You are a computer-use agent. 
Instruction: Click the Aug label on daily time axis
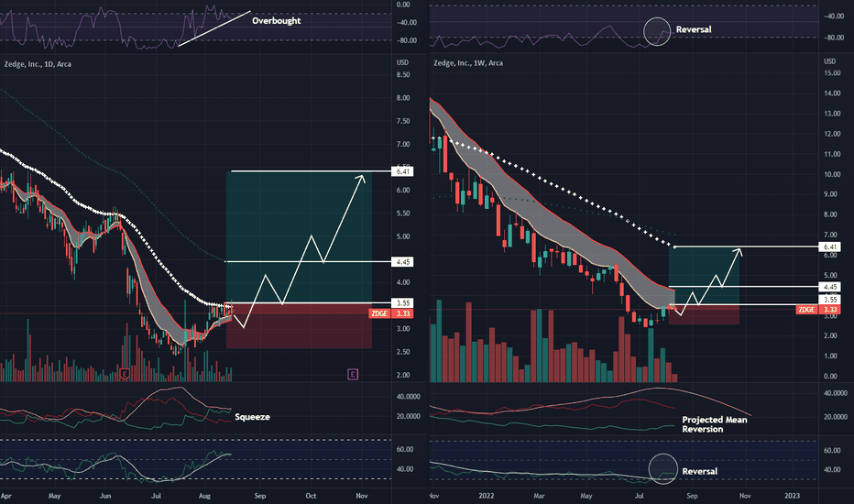pyautogui.click(x=204, y=496)
